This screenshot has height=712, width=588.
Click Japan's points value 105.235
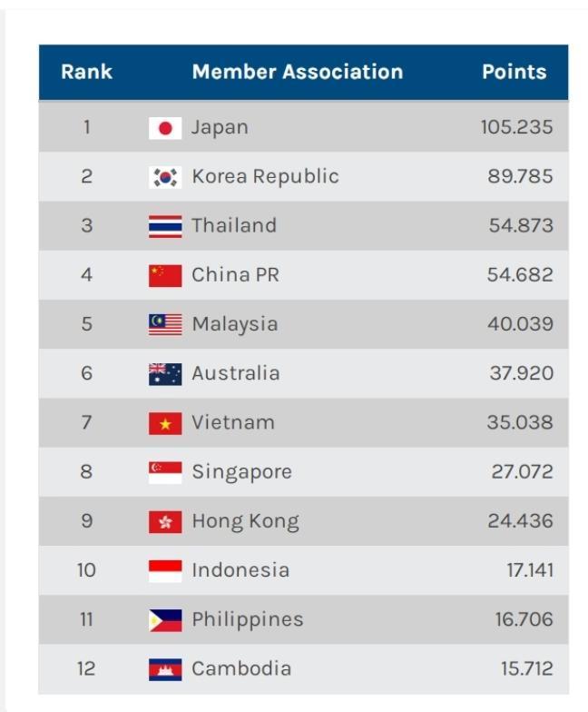coord(516,128)
